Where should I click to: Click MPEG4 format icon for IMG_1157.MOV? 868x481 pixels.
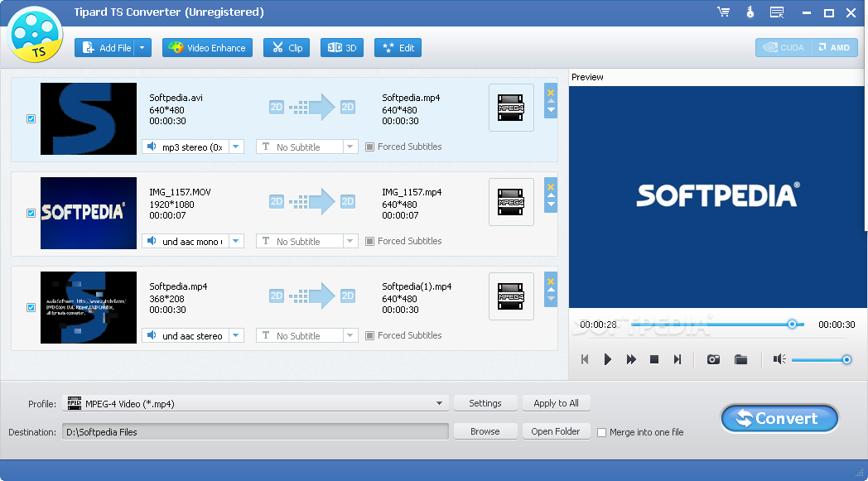(511, 202)
